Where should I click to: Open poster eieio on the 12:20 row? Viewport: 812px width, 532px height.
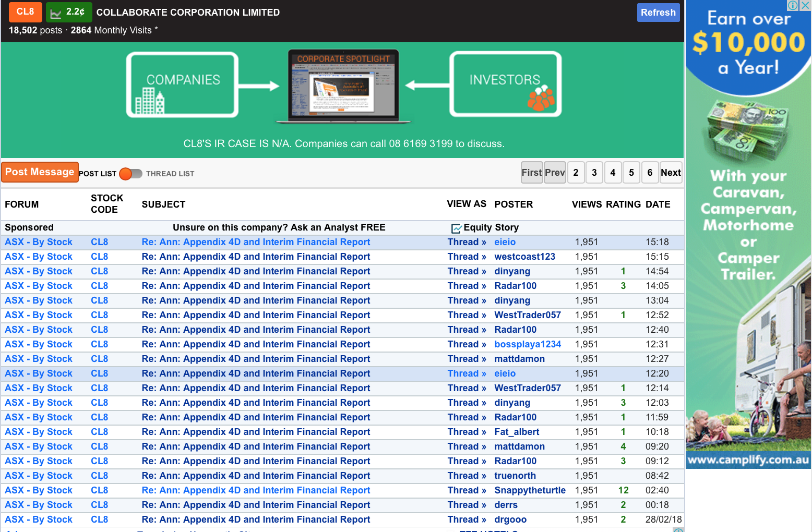click(x=505, y=373)
